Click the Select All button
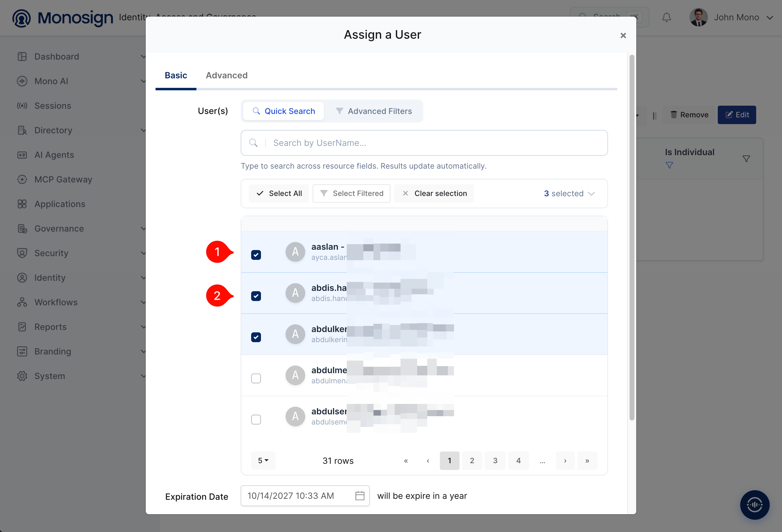782x532 pixels. tap(278, 194)
